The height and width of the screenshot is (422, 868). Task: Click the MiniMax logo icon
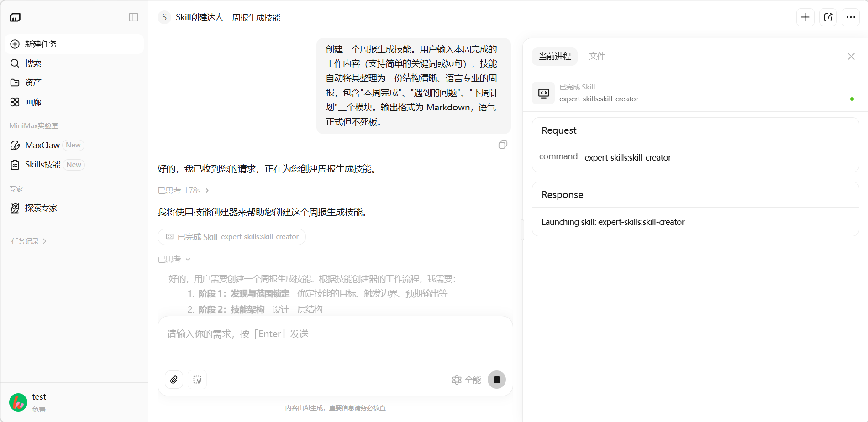point(15,17)
